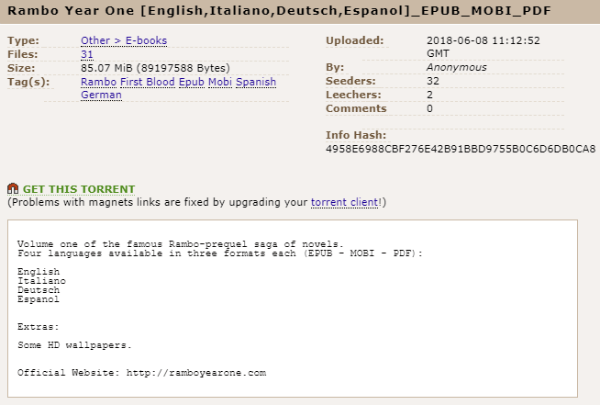Click the upload date 2018-06-08 11:12:52

483,41
